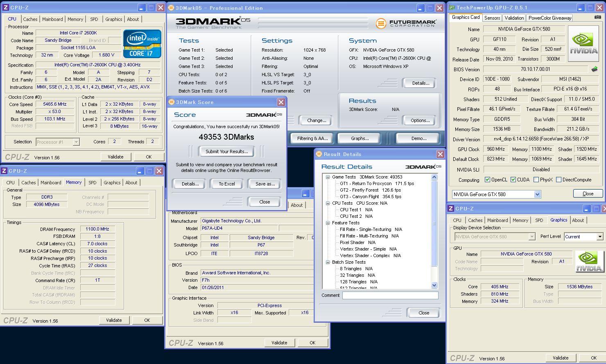Click the Graphs button in 3DMark05
Image resolution: width=606 pixels, height=364 pixels.
360,138
